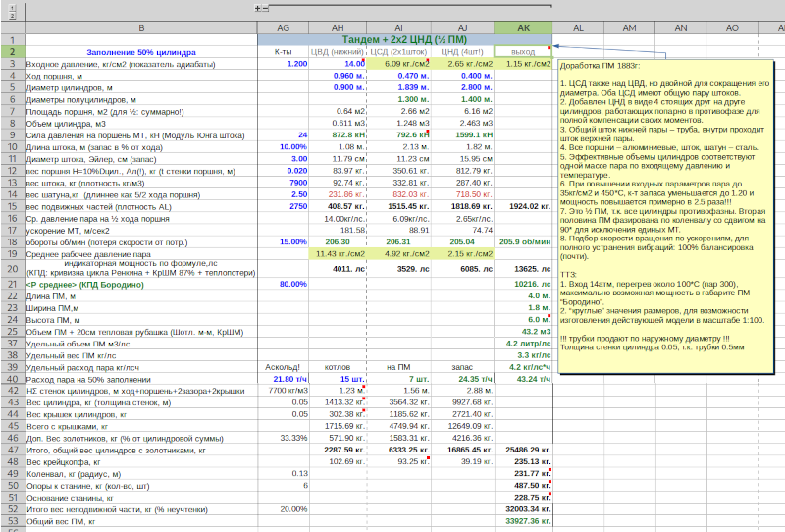785x532 pixels.
Task: Click cell "7700 кг/м3"
Action: tap(283, 391)
